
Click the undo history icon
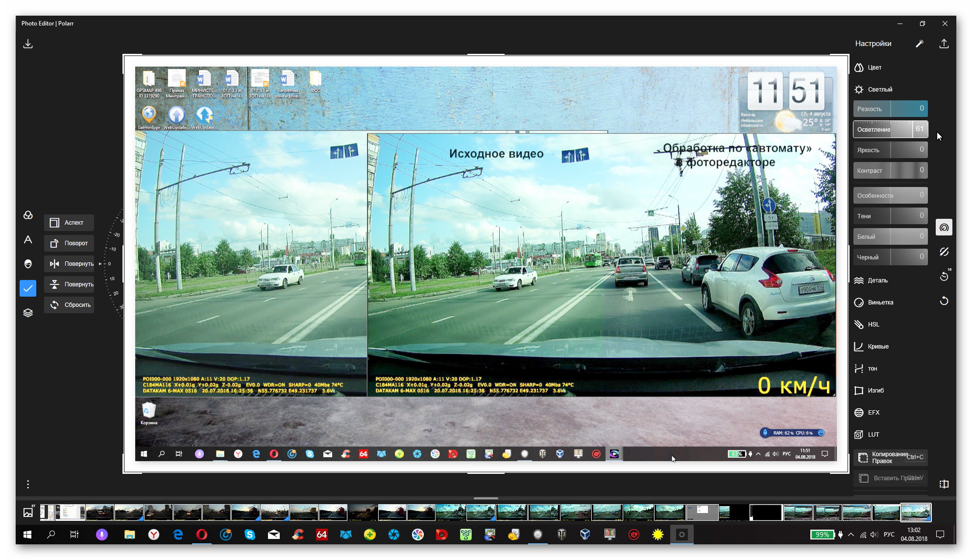[944, 276]
